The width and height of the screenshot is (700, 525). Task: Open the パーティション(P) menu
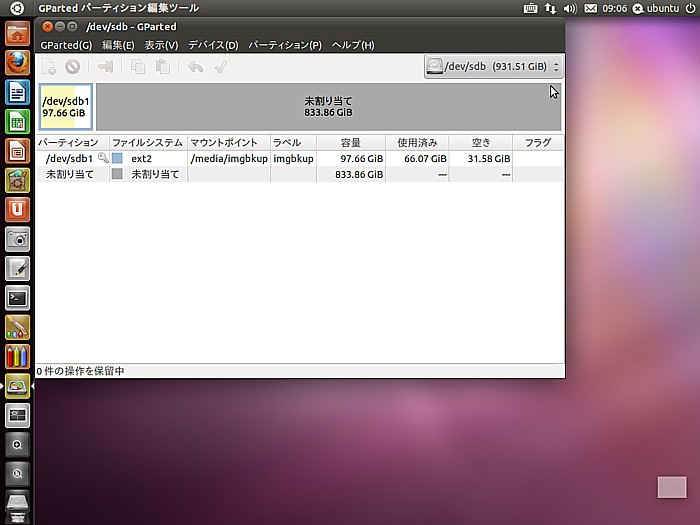pyautogui.click(x=285, y=45)
